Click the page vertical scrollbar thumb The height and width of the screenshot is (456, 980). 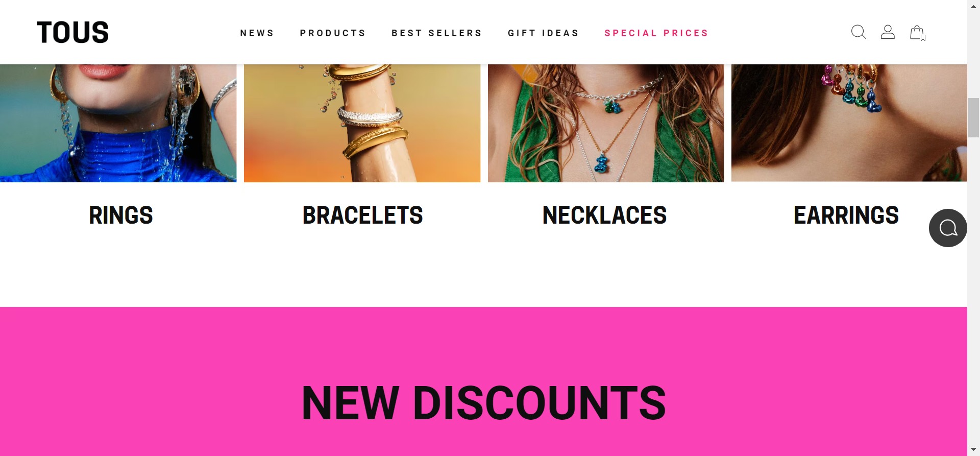(973, 118)
